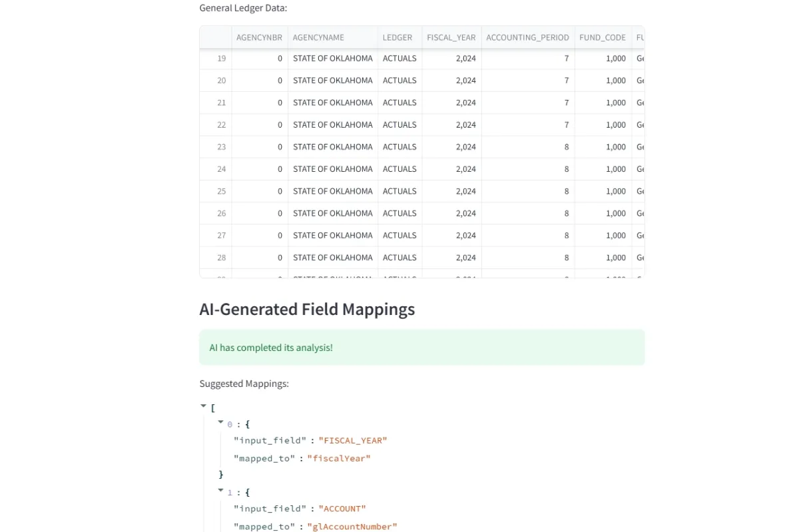
Task: Collapse JSON mapping item 1
Action: click(220, 490)
